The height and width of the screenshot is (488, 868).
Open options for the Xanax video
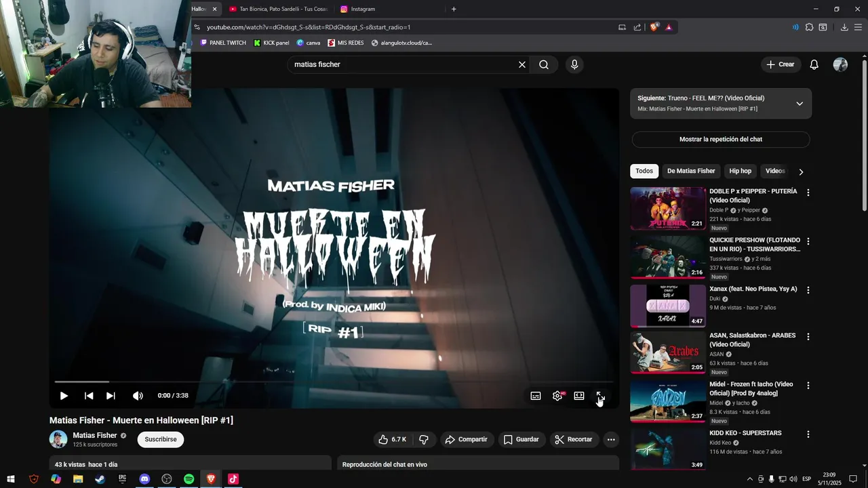coord(808,290)
